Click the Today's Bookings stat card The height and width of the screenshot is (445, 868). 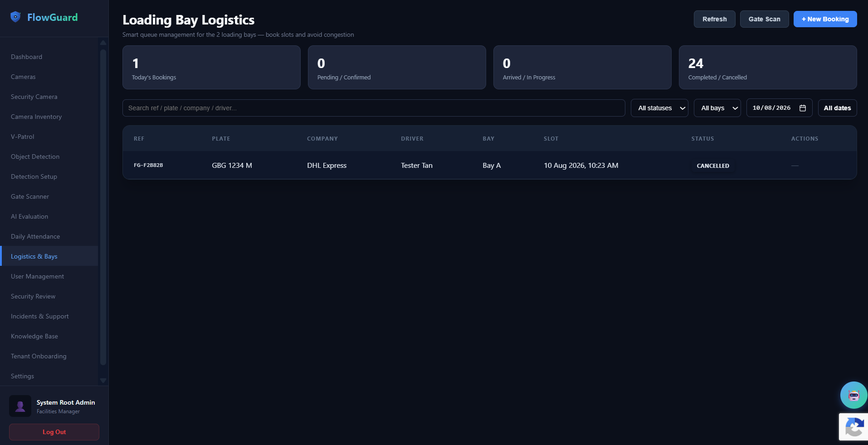coord(211,67)
